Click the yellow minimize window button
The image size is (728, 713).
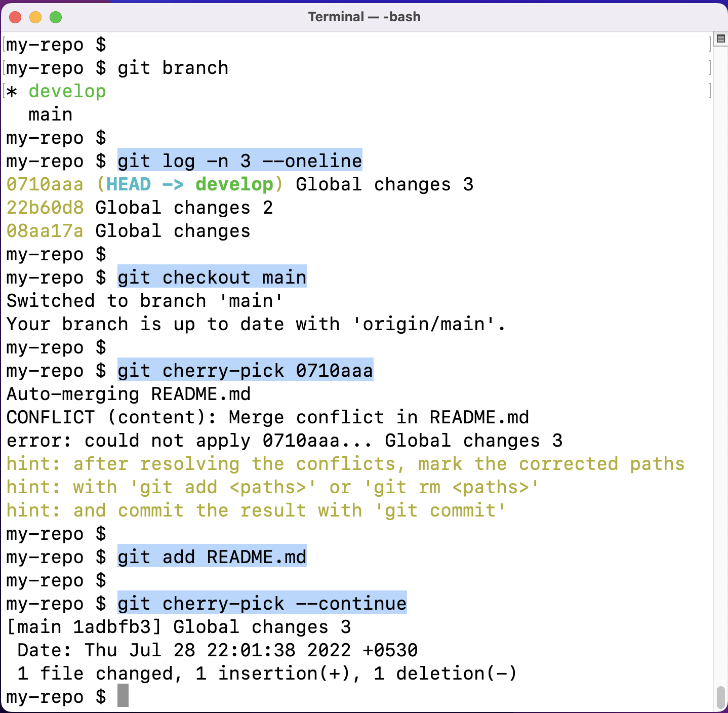click(x=35, y=17)
